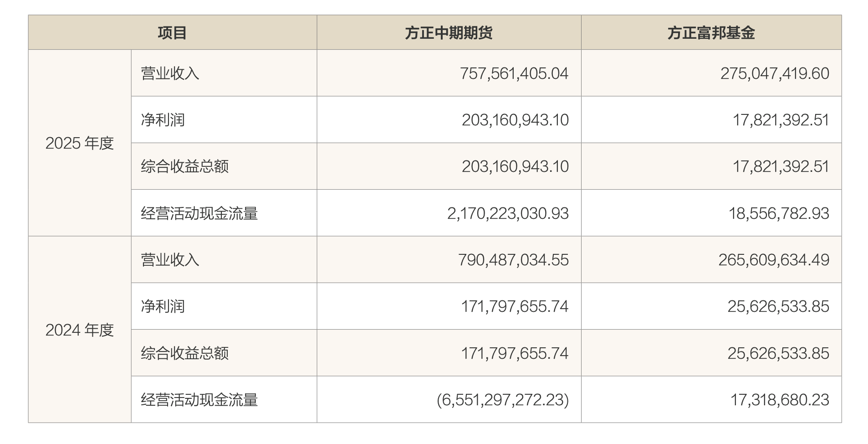Click 综合收益总额 label under 2025 年度
This screenshot has width=868, height=444.
(x=184, y=166)
